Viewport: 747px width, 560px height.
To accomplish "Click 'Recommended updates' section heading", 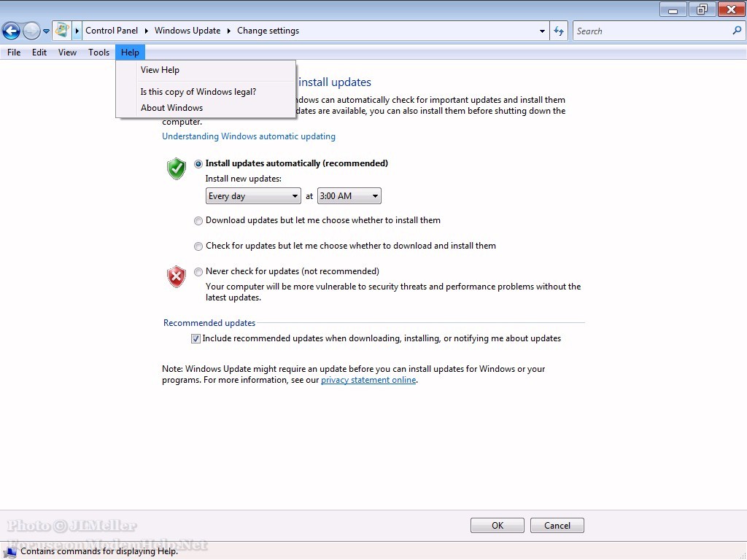I will (209, 323).
